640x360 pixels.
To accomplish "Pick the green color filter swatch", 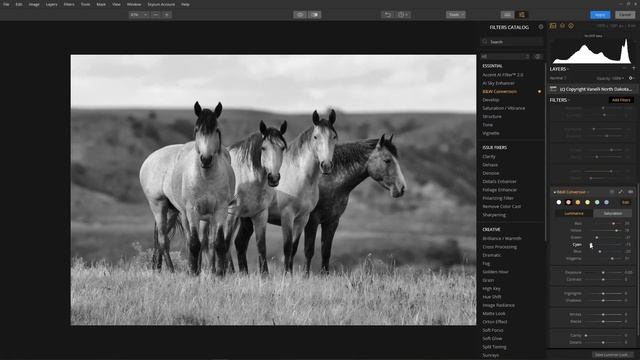I will pos(597,202).
